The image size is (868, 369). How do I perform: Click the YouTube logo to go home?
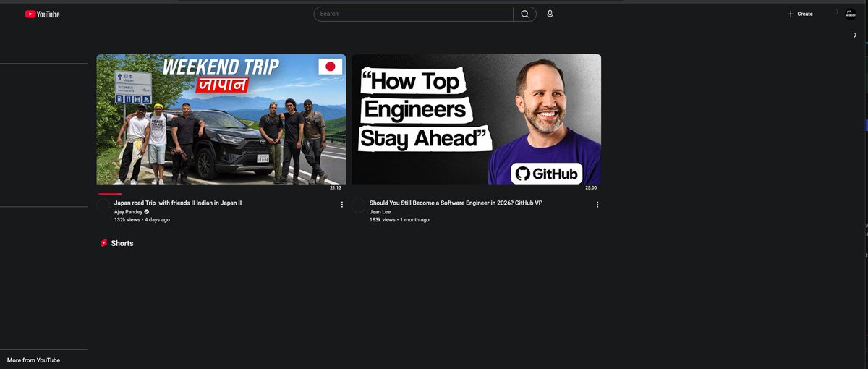click(42, 14)
